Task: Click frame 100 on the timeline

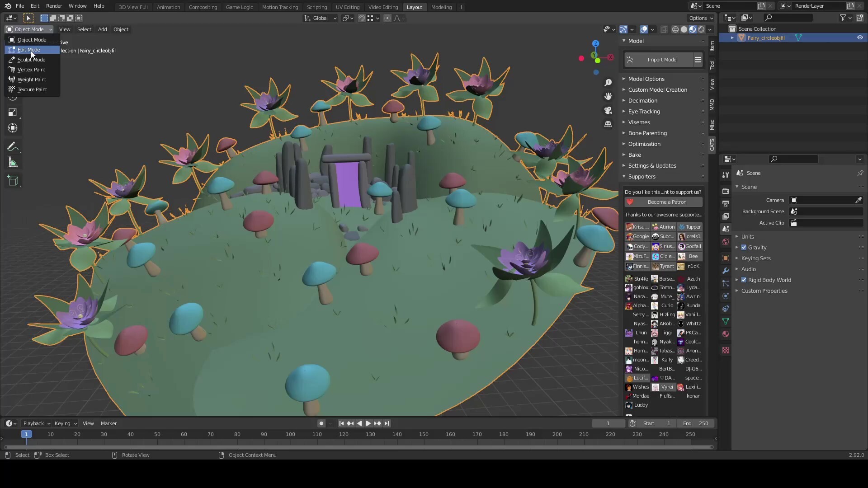Action: [290, 434]
